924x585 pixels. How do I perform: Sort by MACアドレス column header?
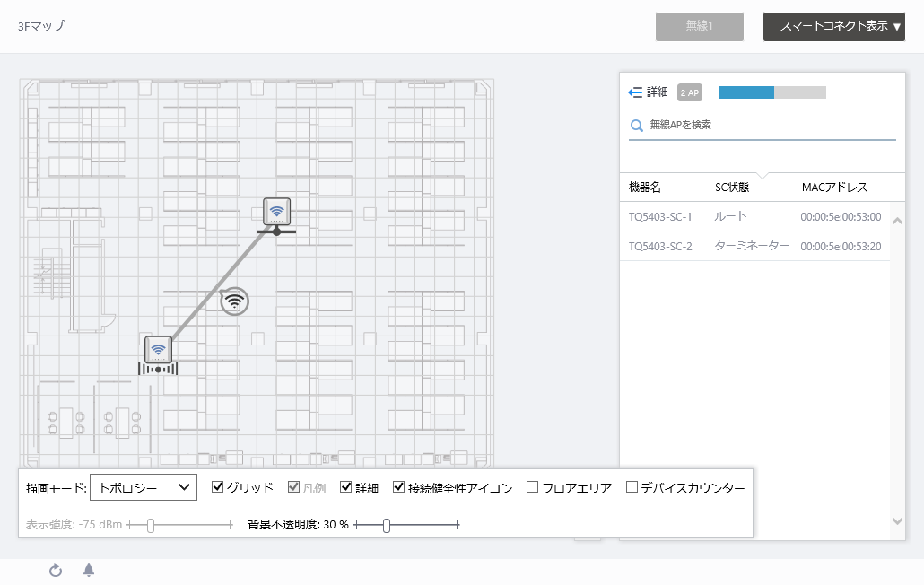point(834,188)
